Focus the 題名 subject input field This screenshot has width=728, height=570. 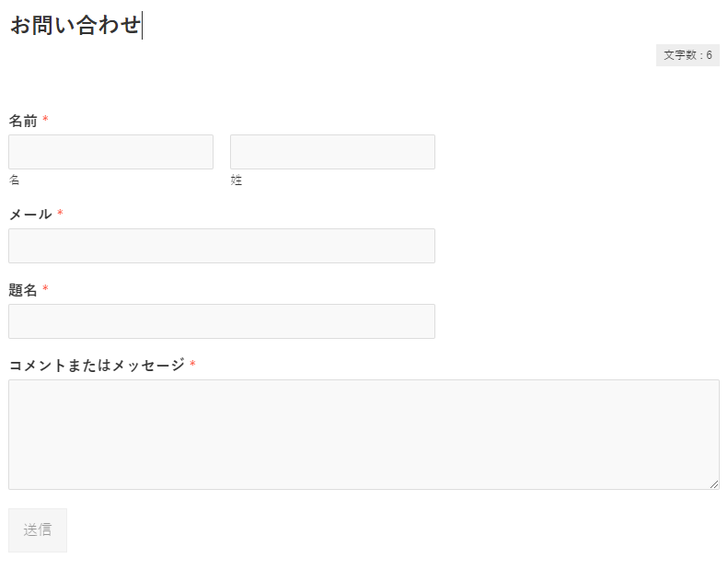(222, 321)
